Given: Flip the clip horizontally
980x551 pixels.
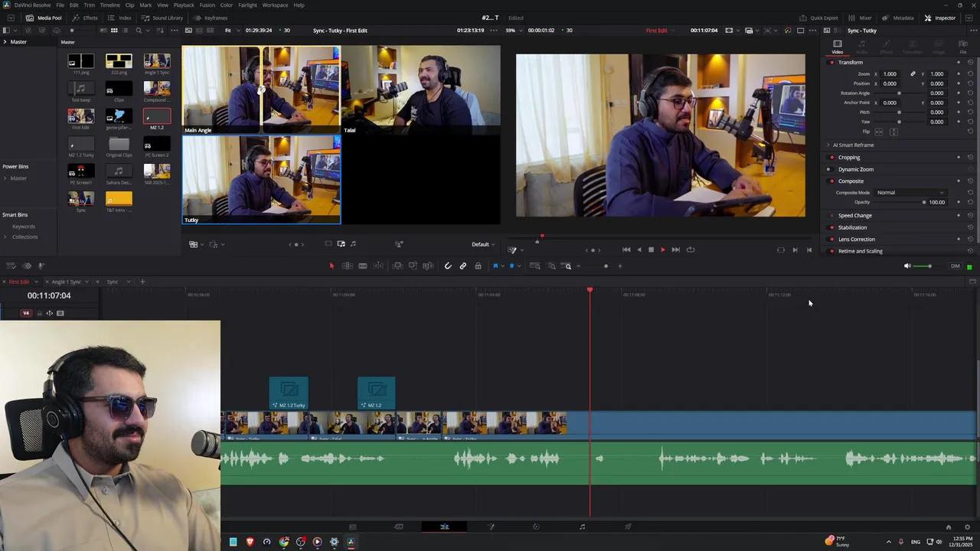Looking at the screenshot, I should 879,132.
